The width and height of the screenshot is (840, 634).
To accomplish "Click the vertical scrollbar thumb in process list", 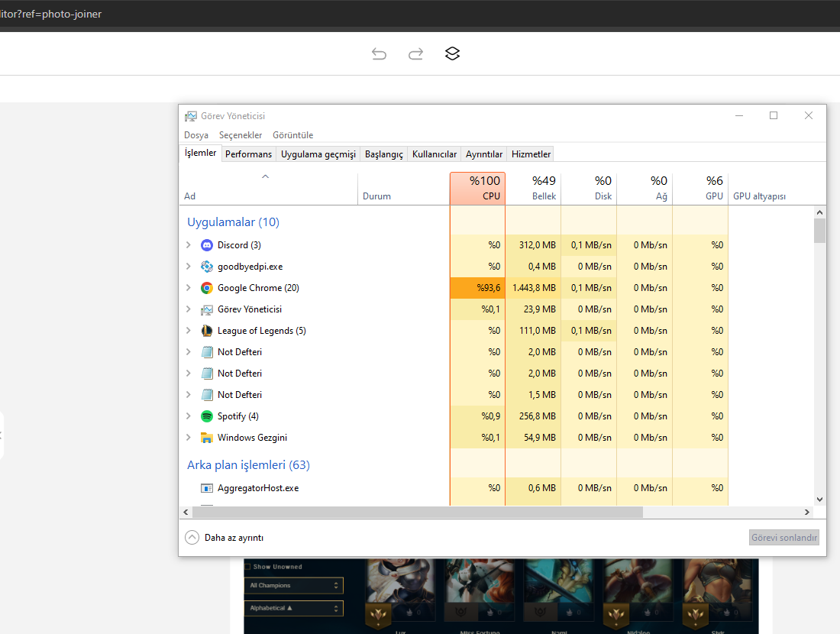I will pyautogui.click(x=819, y=231).
